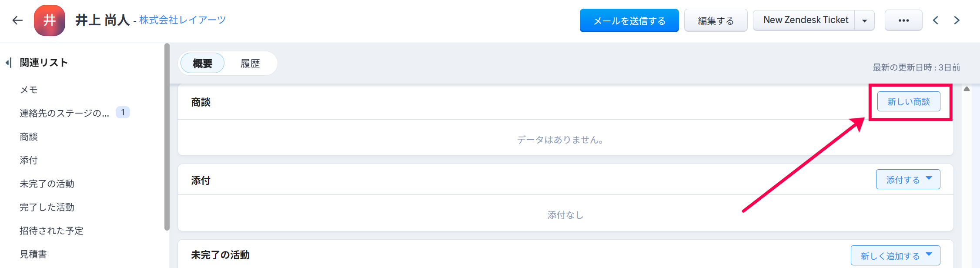980x268 pixels.
Task: Click the 新しい商談 button
Action: click(x=908, y=102)
